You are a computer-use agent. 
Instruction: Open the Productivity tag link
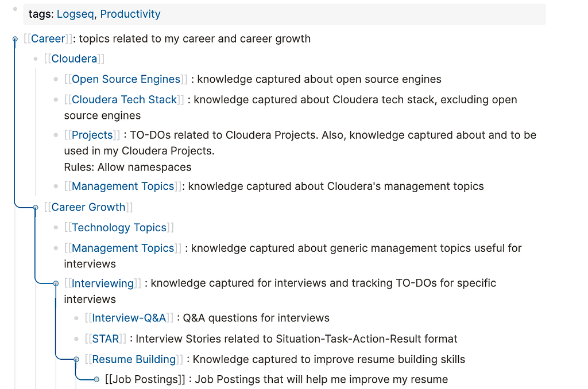(x=130, y=14)
